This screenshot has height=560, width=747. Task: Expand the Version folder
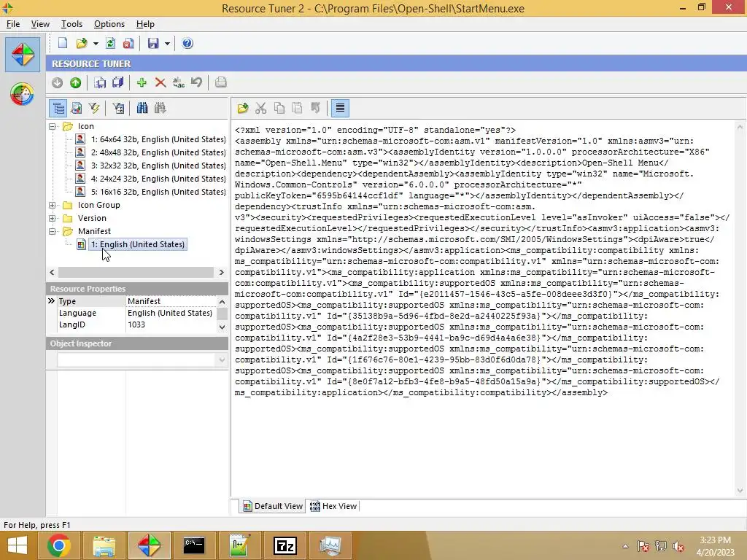point(53,218)
